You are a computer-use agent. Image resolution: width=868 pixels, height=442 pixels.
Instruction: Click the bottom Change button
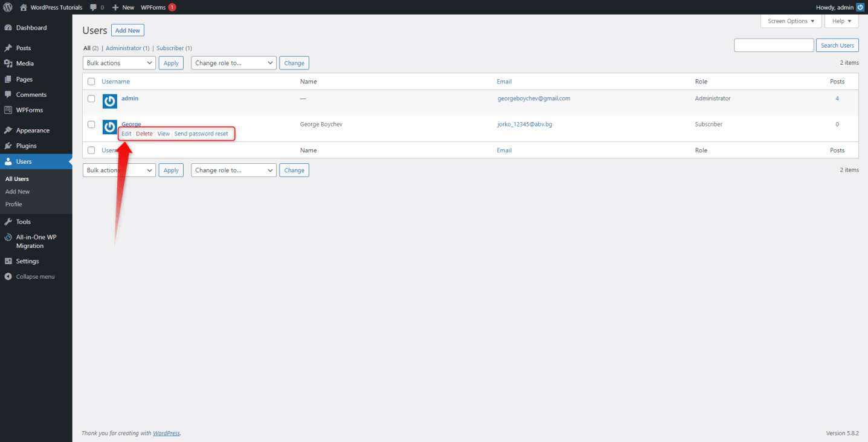click(294, 171)
